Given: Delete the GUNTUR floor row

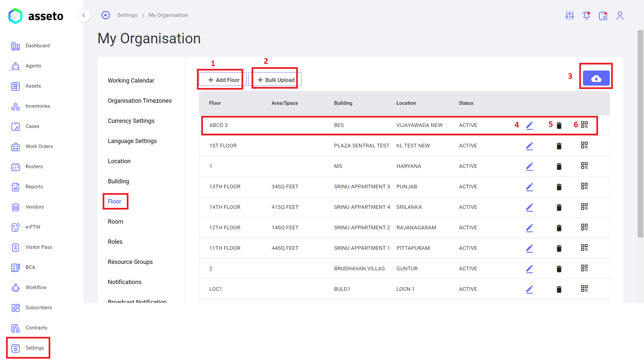Looking at the screenshot, I should (x=559, y=269).
